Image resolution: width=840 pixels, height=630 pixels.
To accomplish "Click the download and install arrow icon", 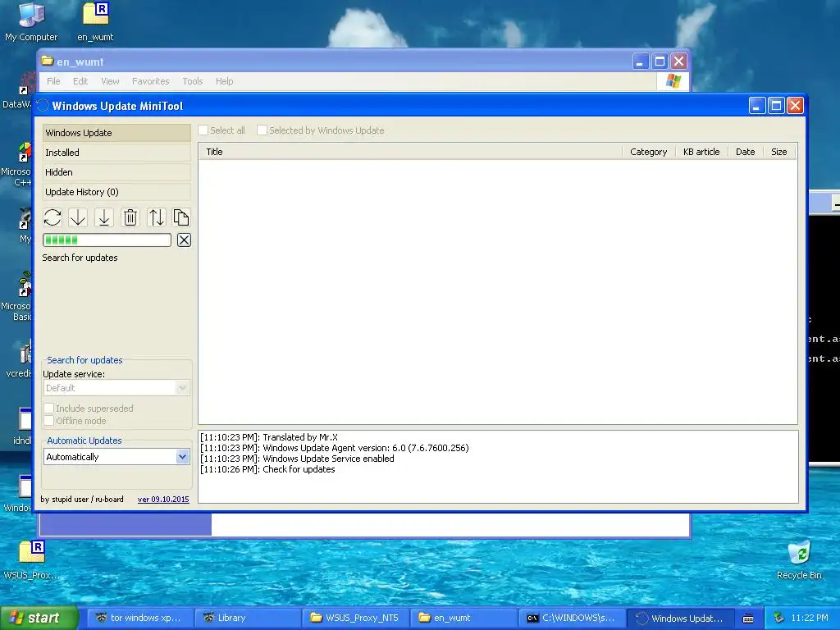I will point(104,217).
